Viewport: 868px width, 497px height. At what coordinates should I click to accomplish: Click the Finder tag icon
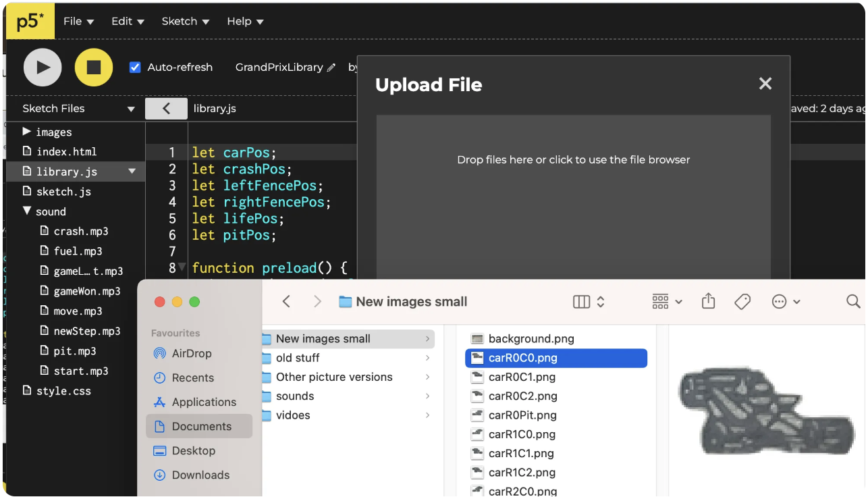pyautogui.click(x=742, y=301)
